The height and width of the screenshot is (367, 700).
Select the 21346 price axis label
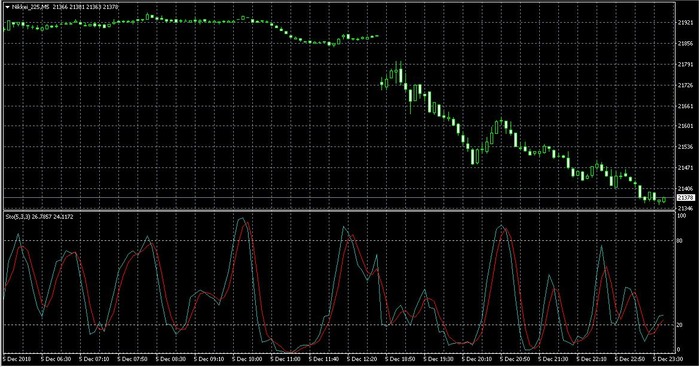[x=686, y=208]
